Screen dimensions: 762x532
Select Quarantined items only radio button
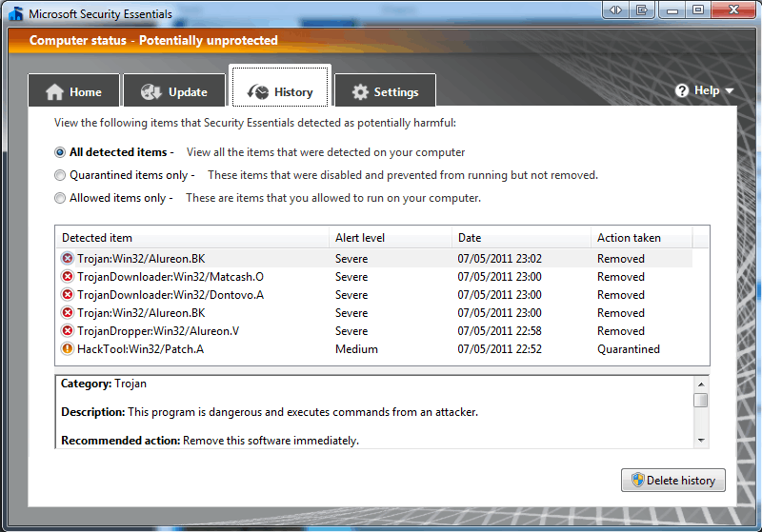tap(60, 175)
